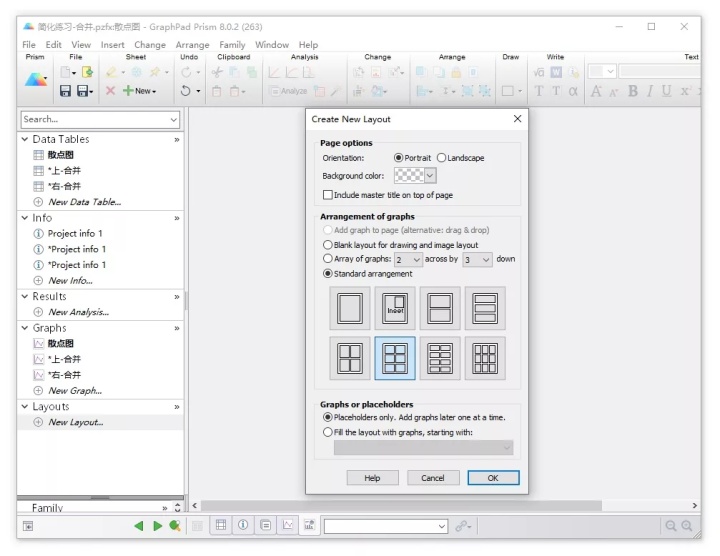Viewport: 720px width, 556px height.
Task: Open the Background color dropdown
Action: point(430,175)
